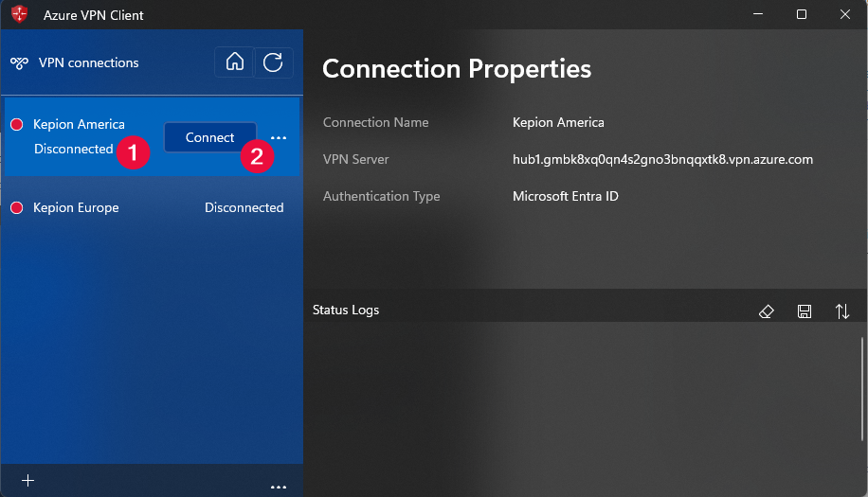Add a new VPN connection
The image size is (868, 497).
pyautogui.click(x=27, y=481)
